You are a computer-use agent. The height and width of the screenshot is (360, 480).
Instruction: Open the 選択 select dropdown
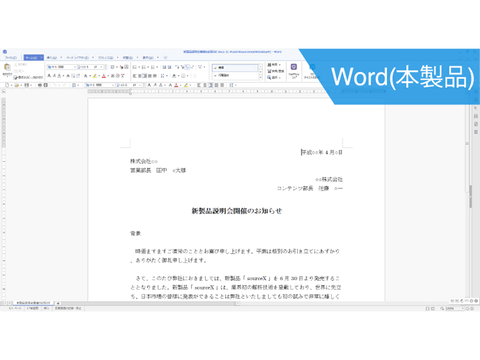click(x=274, y=78)
